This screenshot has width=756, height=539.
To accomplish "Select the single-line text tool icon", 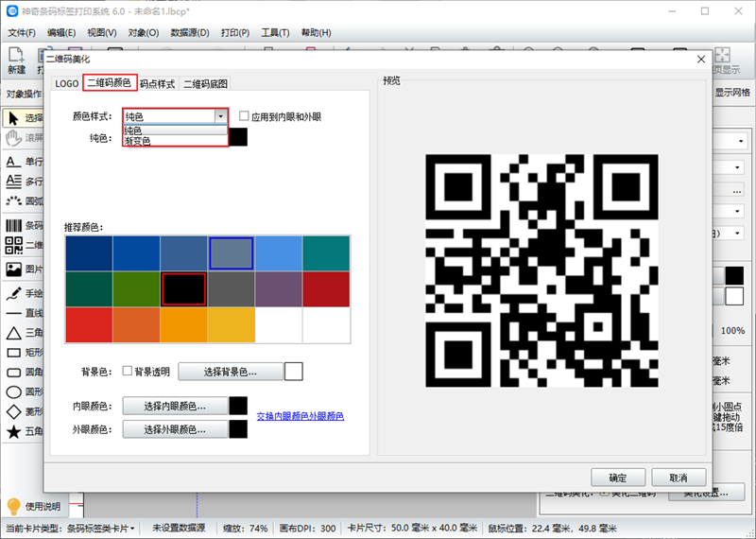I will 13,161.
